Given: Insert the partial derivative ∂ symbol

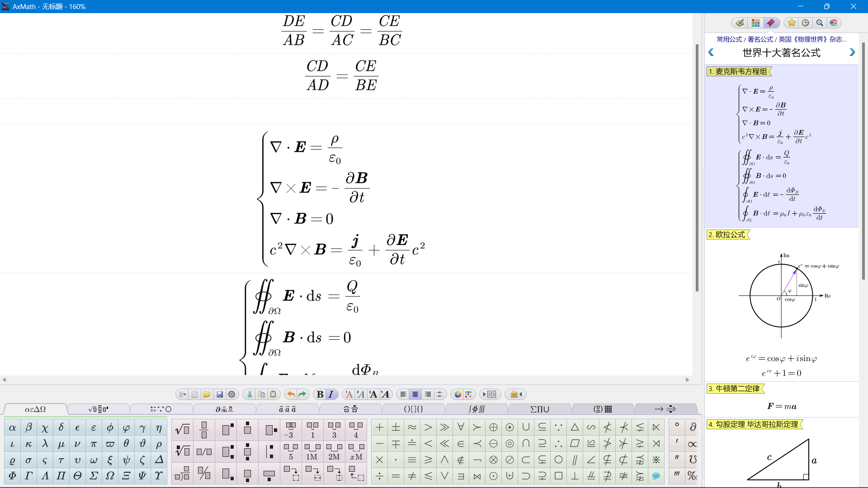Looking at the screenshot, I should pos(693,427).
